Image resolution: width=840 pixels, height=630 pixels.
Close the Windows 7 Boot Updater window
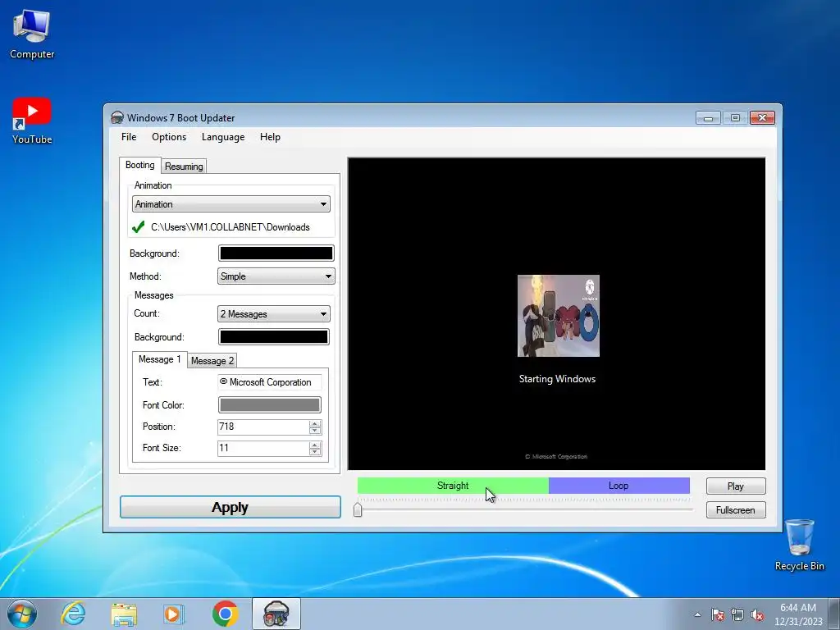762,117
